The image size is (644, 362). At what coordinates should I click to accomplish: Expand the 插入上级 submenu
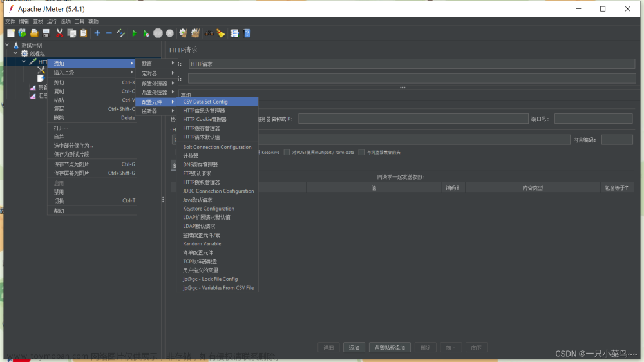(91, 73)
